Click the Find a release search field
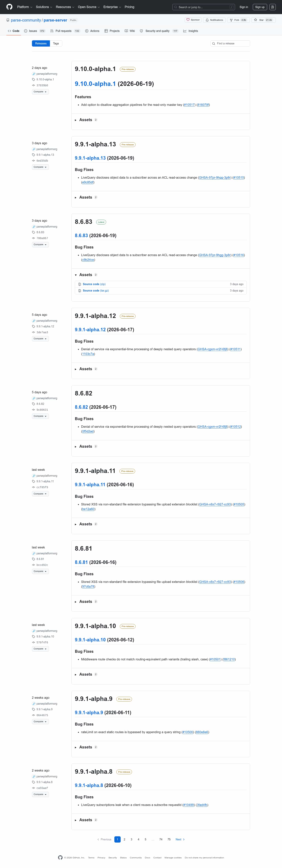 [230, 43]
